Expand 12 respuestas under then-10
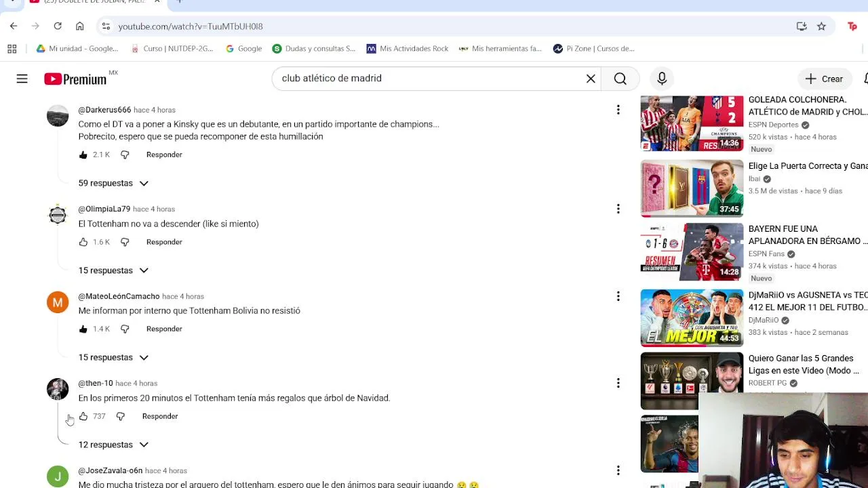Viewport: 868px width, 488px height. pos(113,445)
